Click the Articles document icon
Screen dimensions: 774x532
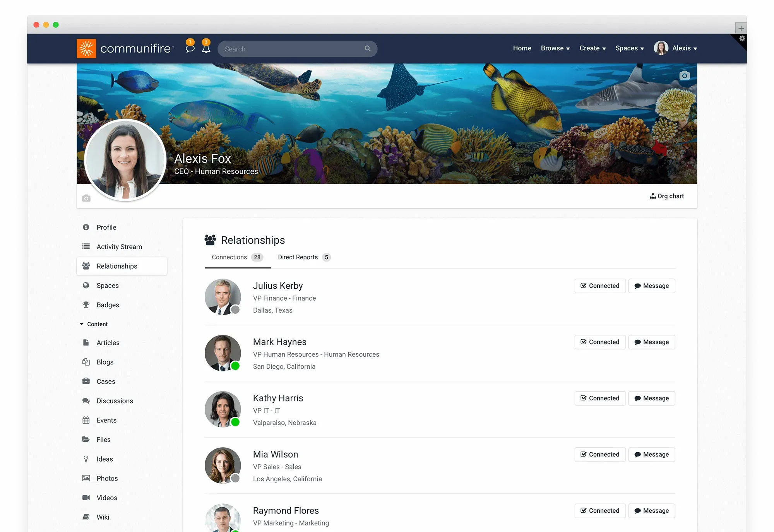(x=86, y=342)
